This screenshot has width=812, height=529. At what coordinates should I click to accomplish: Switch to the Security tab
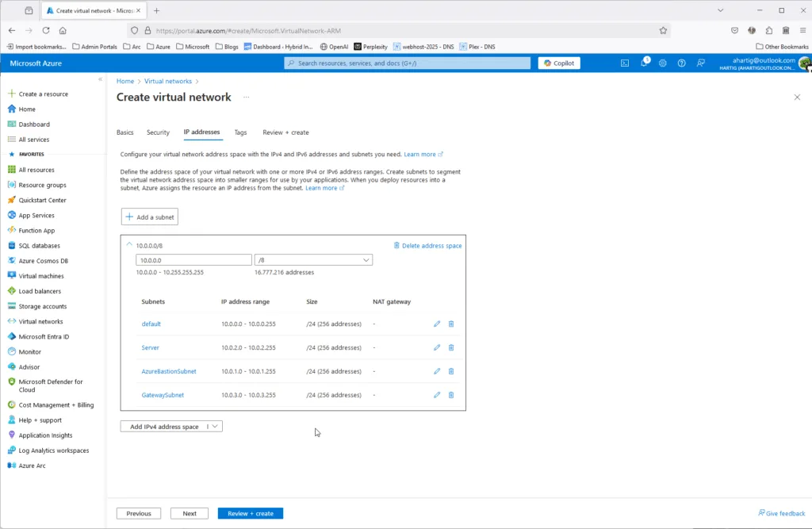(158, 132)
